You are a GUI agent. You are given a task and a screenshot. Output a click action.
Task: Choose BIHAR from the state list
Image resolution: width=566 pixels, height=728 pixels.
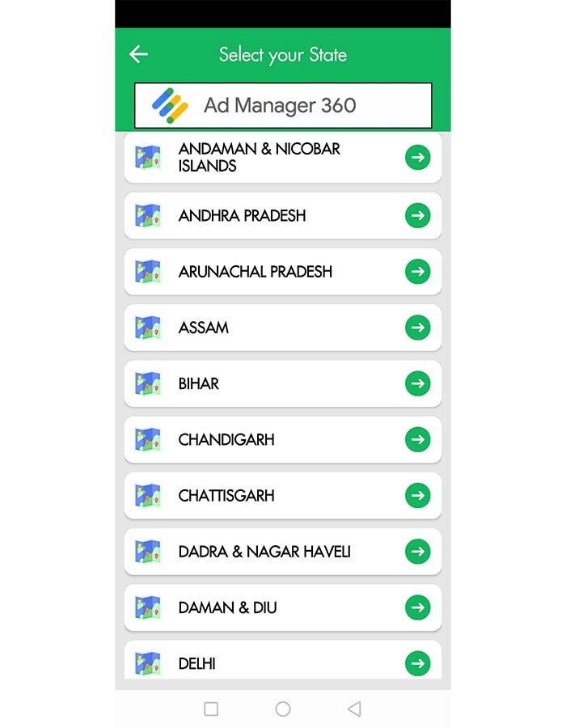(283, 383)
